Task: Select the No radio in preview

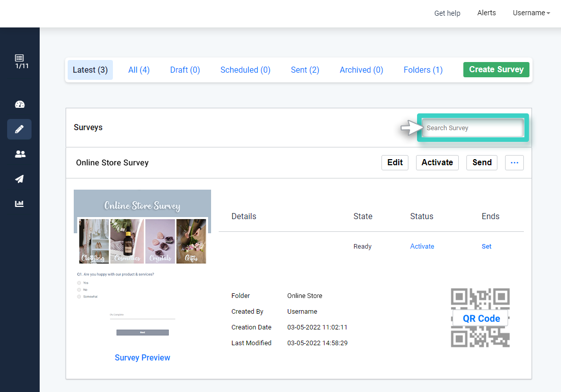Action: 79,290
